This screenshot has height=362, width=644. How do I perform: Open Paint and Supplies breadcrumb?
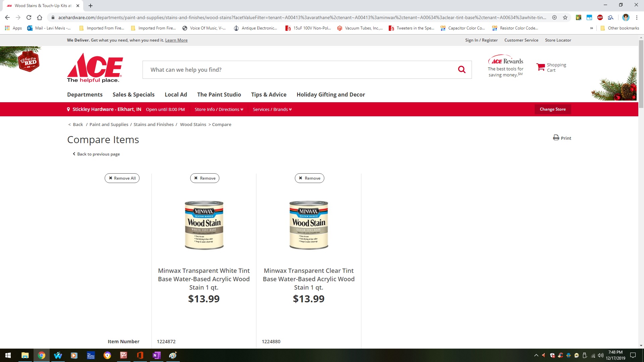(109, 124)
